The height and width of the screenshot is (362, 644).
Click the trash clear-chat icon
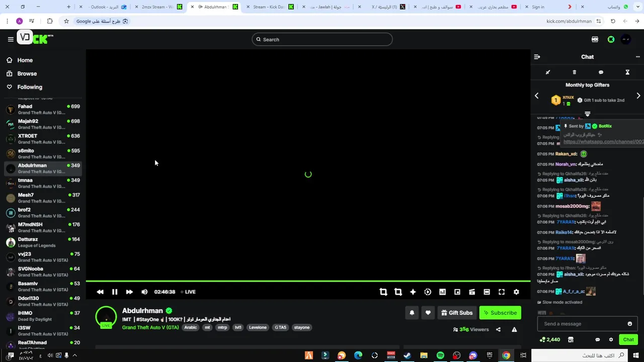pyautogui.click(x=575, y=72)
